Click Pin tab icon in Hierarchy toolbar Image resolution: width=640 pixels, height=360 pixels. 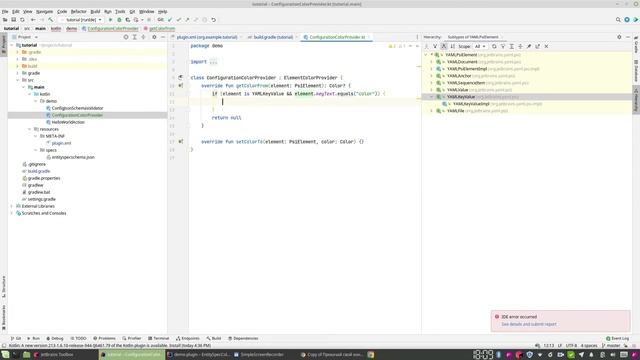529,47
